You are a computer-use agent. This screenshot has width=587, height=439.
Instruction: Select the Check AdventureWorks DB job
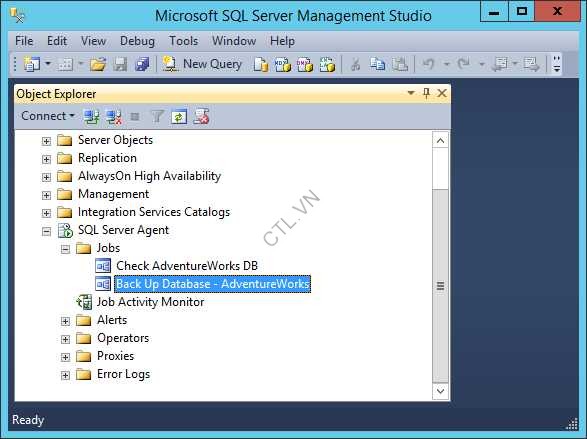[187, 266]
